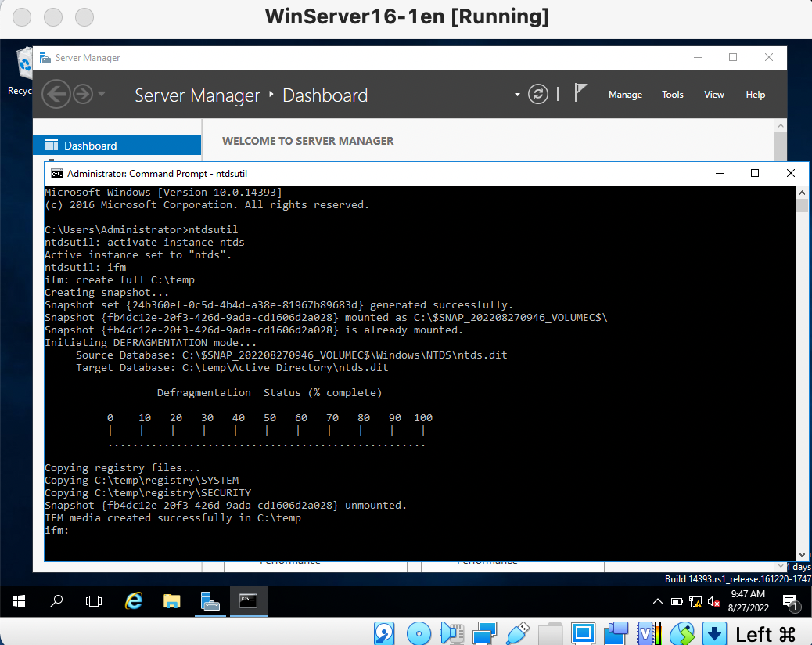Click VirtualBox video recording indicator
This screenshot has height=645, width=812.
[x=616, y=633]
